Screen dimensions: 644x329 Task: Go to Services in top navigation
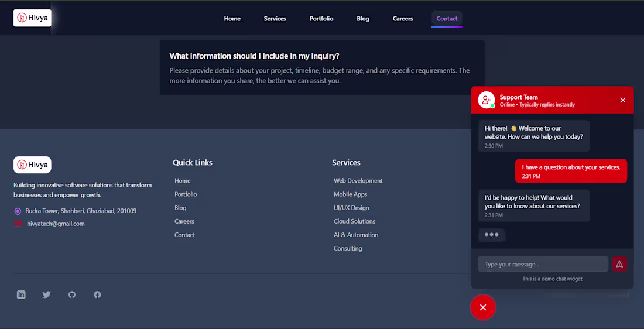point(275,19)
